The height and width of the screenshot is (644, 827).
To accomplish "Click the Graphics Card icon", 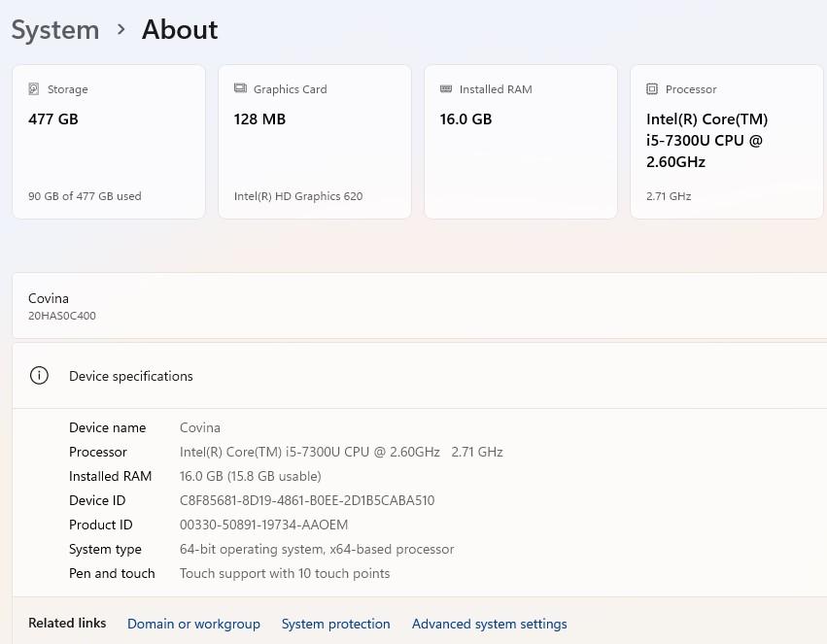I will coord(240,88).
